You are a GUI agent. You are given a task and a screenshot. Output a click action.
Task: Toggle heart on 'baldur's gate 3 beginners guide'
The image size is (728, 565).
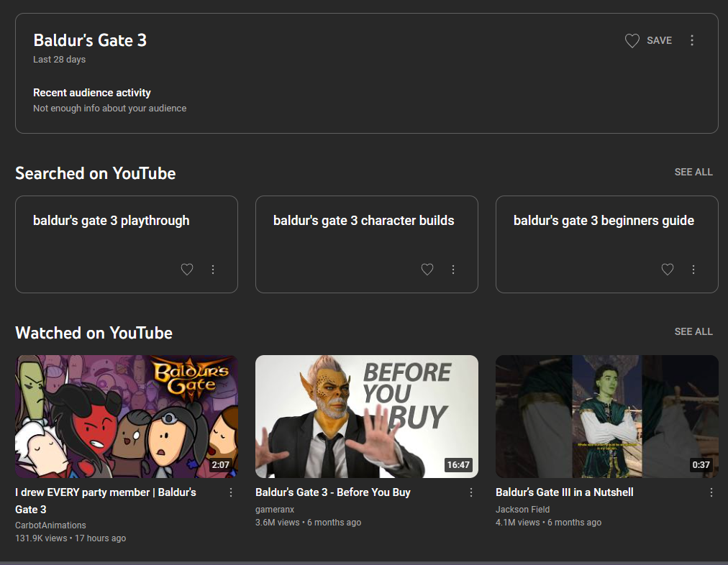[668, 270]
